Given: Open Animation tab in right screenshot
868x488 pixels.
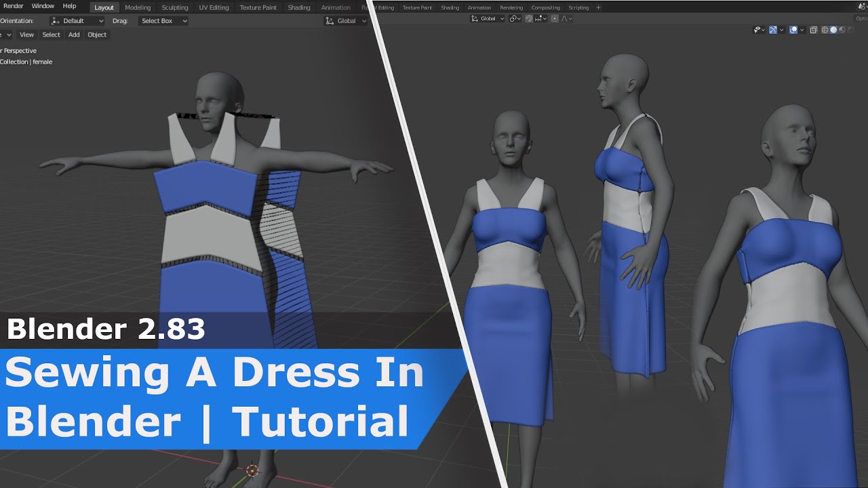Looking at the screenshot, I should pyautogui.click(x=479, y=7).
